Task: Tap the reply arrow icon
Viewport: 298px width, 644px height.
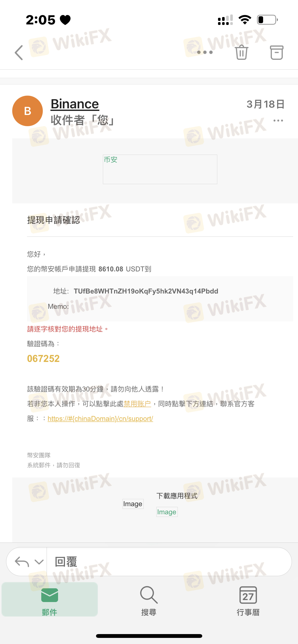Action: pyautogui.click(x=22, y=562)
